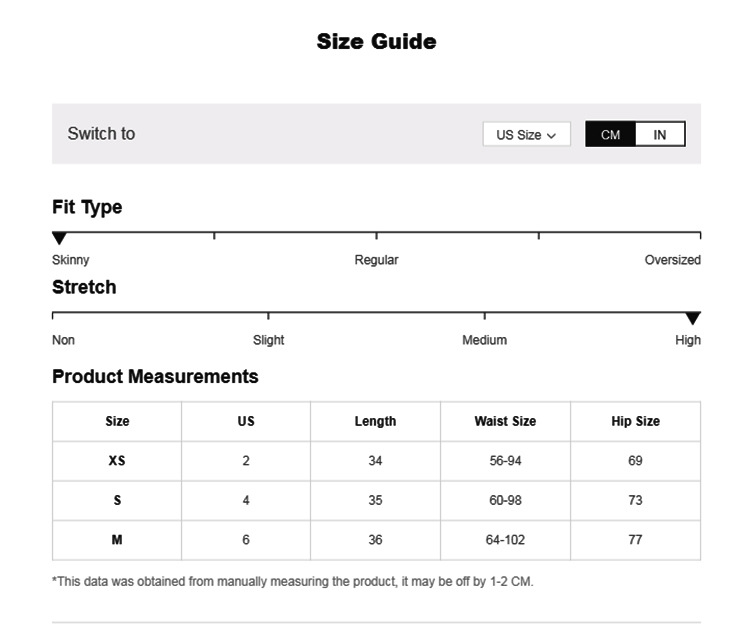
Task: Click the Waist Size column header
Action: [505, 421]
